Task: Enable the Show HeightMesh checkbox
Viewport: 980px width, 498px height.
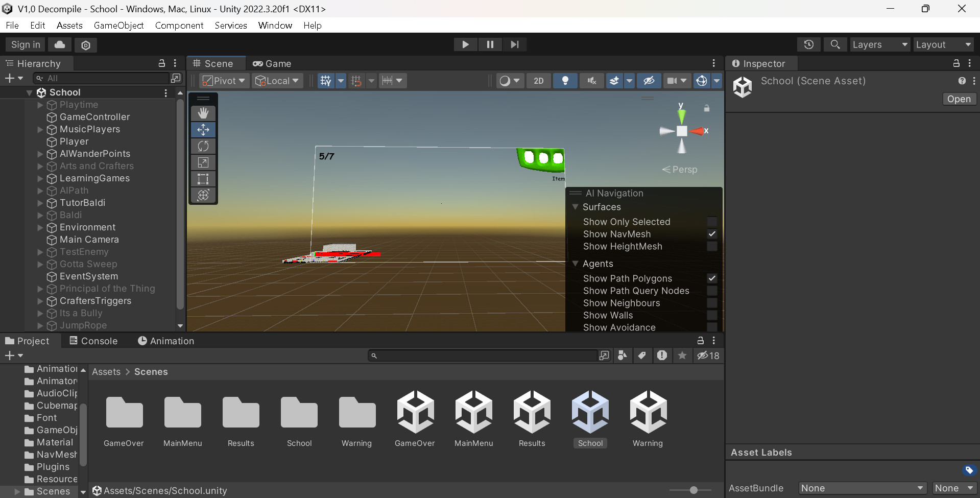Action: pyautogui.click(x=712, y=246)
